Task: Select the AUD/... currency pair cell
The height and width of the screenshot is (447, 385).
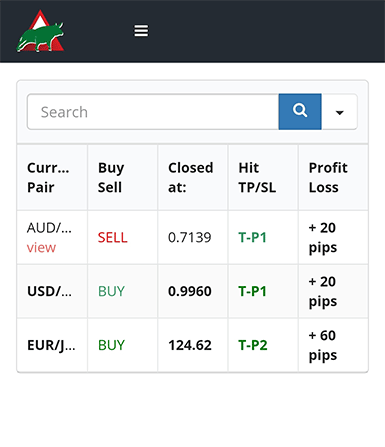Action: 52,237
